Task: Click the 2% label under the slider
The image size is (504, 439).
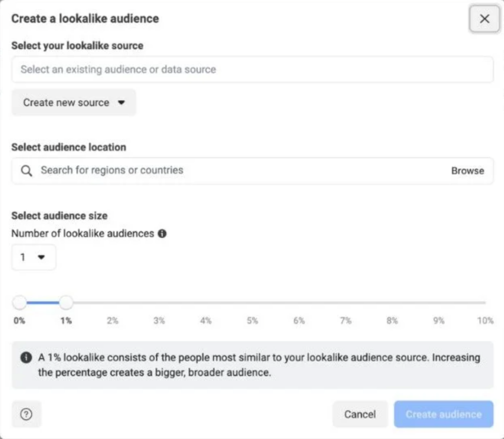Action: [x=113, y=320]
